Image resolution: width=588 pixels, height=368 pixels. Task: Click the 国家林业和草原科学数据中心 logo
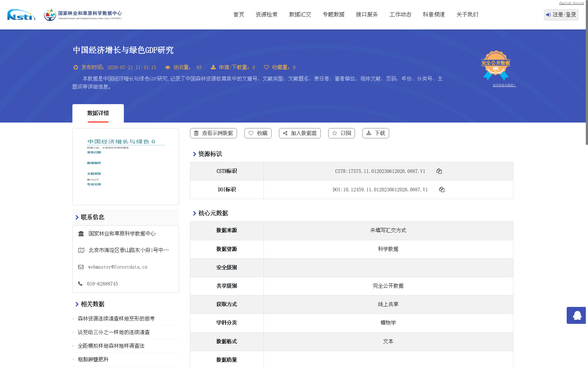tap(83, 15)
